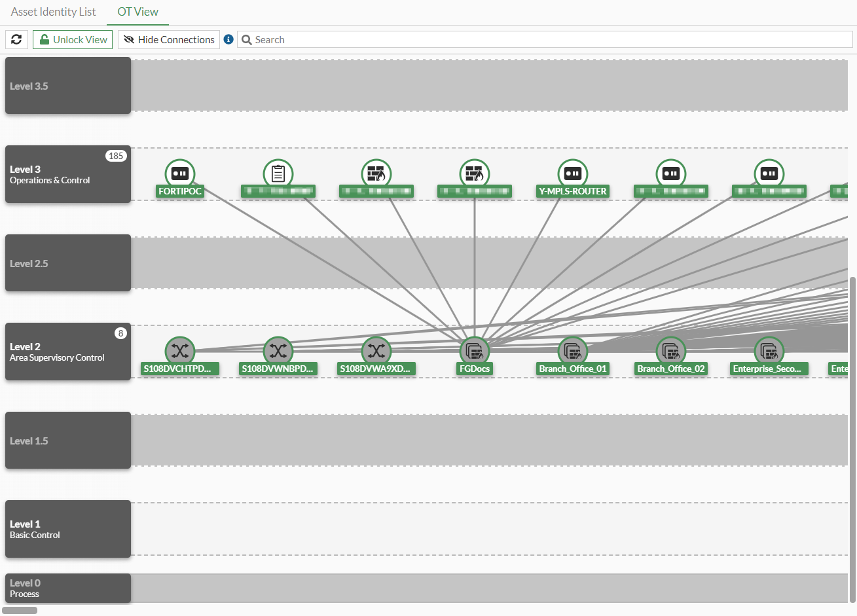The height and width of the screenshot is (616, 857).
Task: Select the S108DVWA9XD switch icon
Action: tap(376, 350)
